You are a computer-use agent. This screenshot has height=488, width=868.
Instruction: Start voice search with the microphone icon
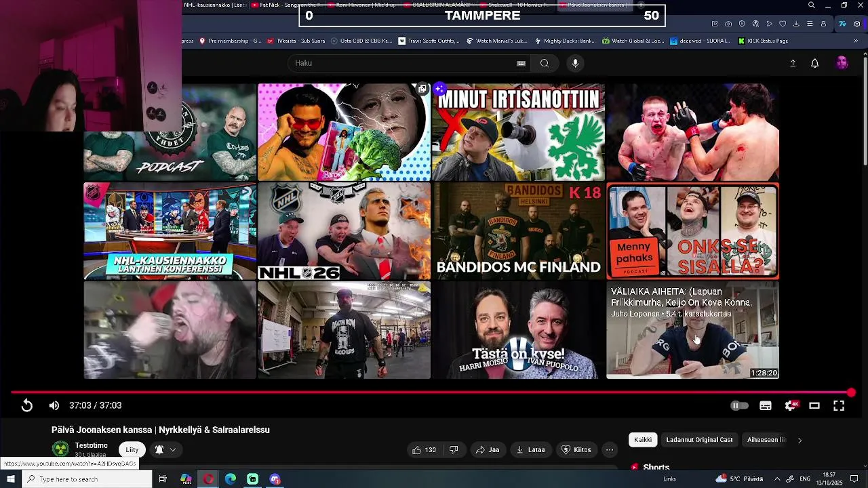coord(575,63)
